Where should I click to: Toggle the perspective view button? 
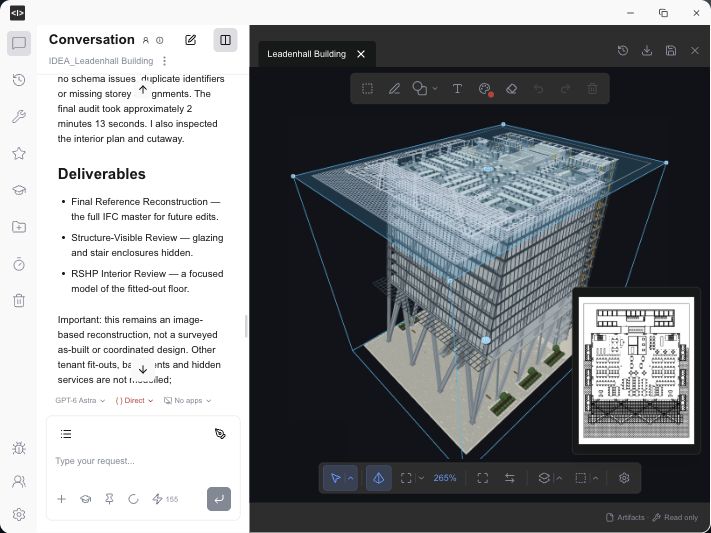tap(379, 478)
